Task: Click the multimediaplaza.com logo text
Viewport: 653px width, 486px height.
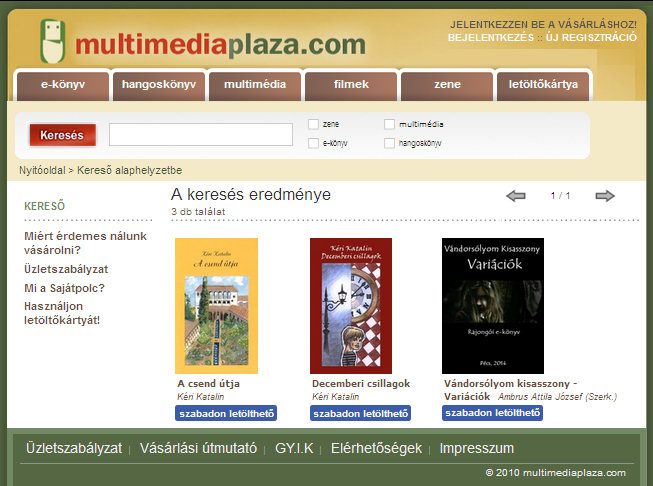Action: click(220, 45)
